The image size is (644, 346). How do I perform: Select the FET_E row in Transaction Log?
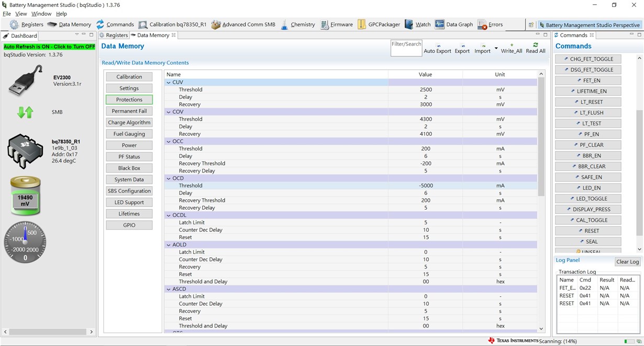(598, 288)
